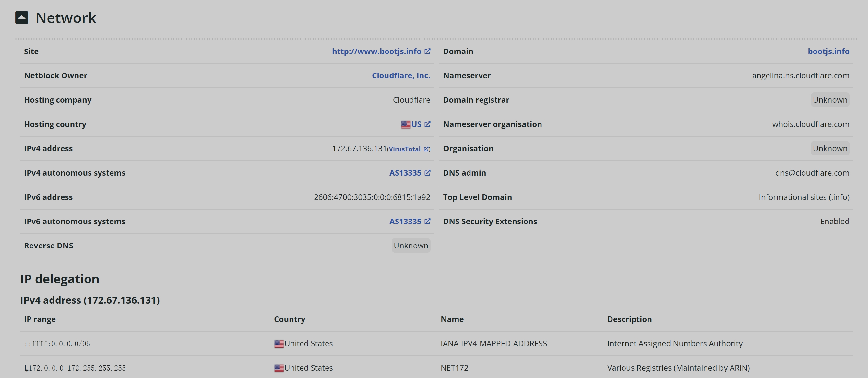Click external-link icon in IPv4 autonomous systems row

[x=427, y=173]
